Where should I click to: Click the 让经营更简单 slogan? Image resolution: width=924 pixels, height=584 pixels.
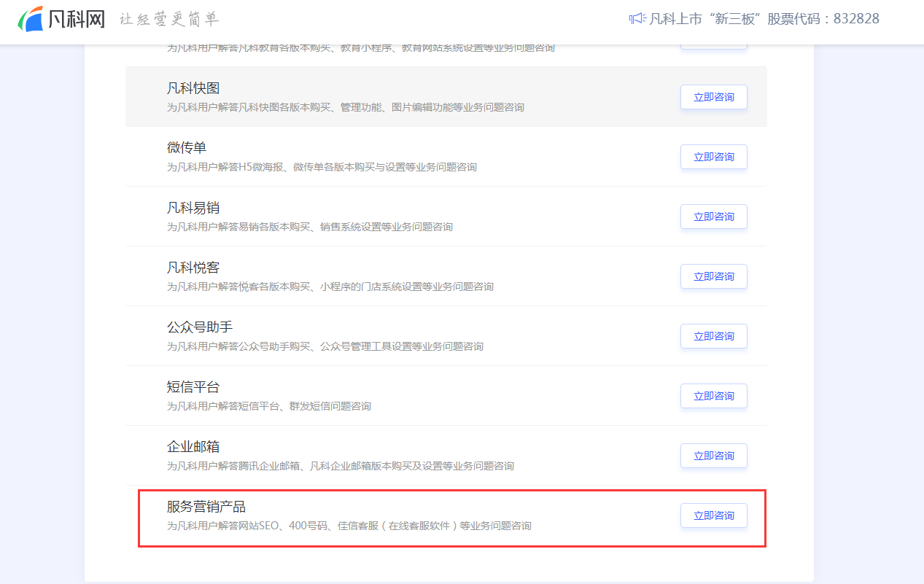click(x=169, y=19)
